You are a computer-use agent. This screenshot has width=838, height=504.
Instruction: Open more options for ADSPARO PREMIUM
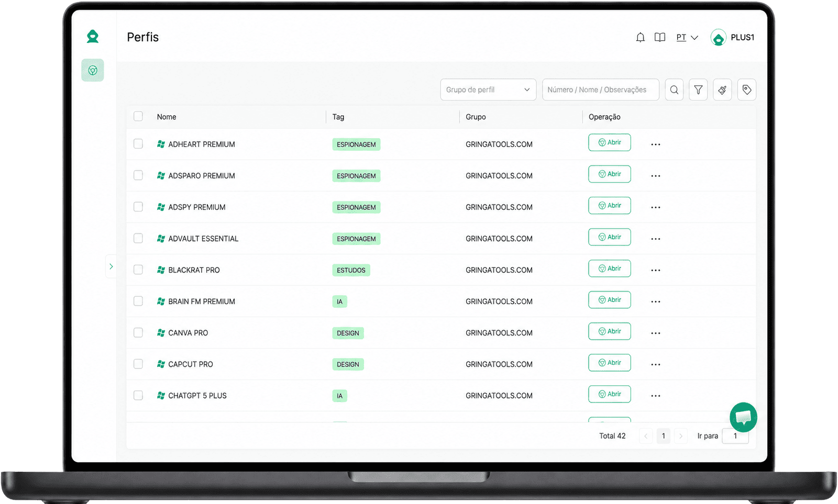656,176
